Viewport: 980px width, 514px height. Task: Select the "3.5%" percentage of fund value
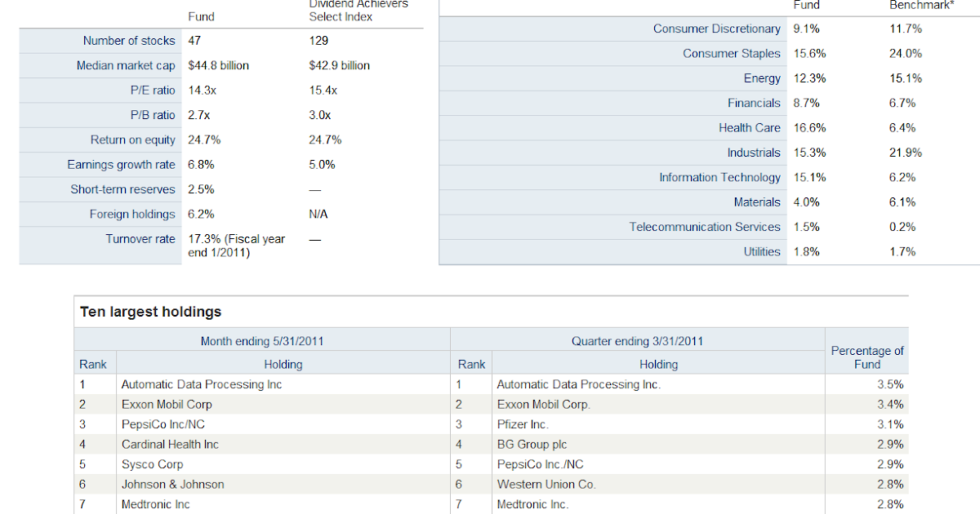click(x=890, y=384)
